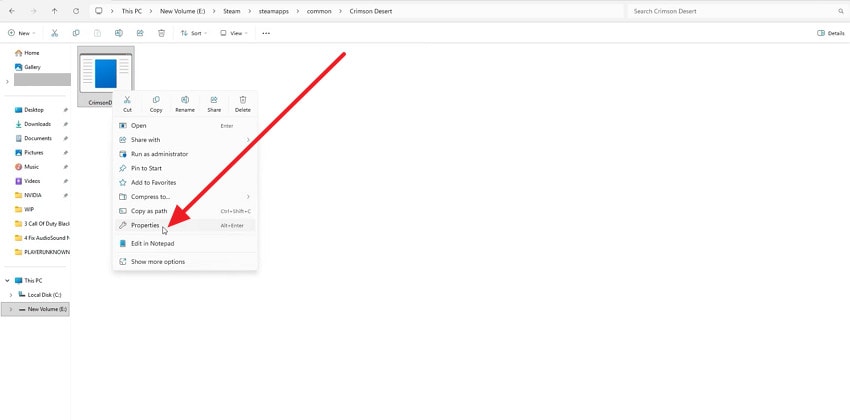850x420 pixels.
Task: Expand the Share with submenu
Action: coord(248,140)
